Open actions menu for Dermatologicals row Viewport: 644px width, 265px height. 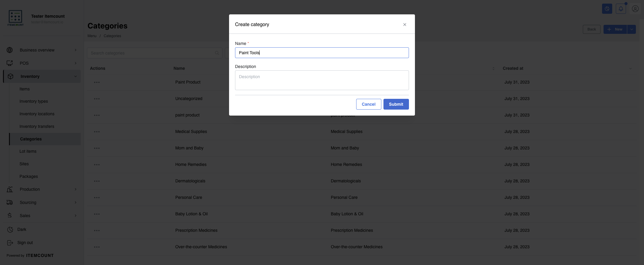click(97, 181)
